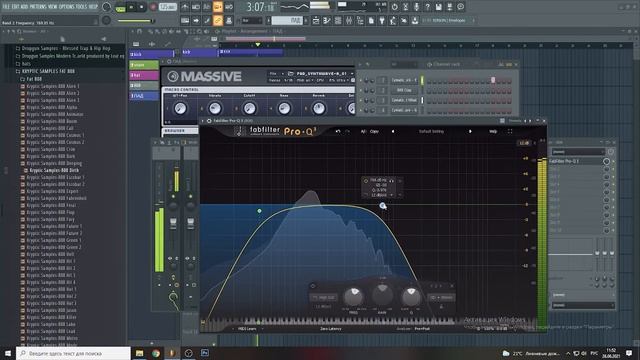
Task: Click the tempo display showing 125
Action: tap(167, 7)
